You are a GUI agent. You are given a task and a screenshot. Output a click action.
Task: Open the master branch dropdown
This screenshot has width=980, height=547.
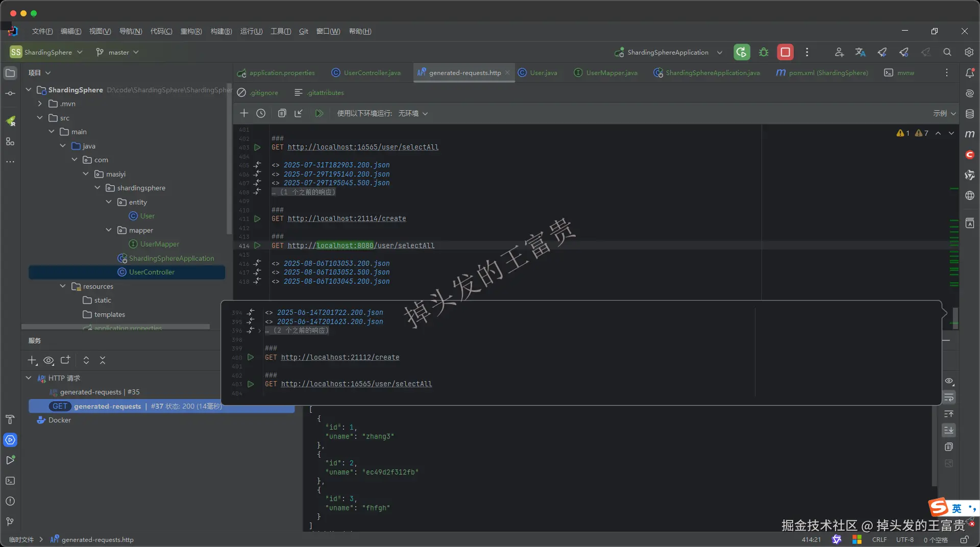(117, 52)
